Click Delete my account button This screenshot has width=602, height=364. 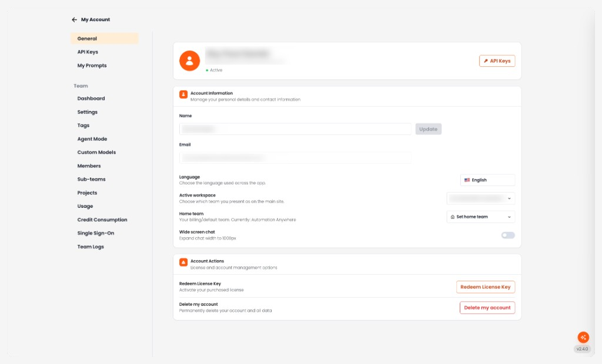click(x=487, y=308)
